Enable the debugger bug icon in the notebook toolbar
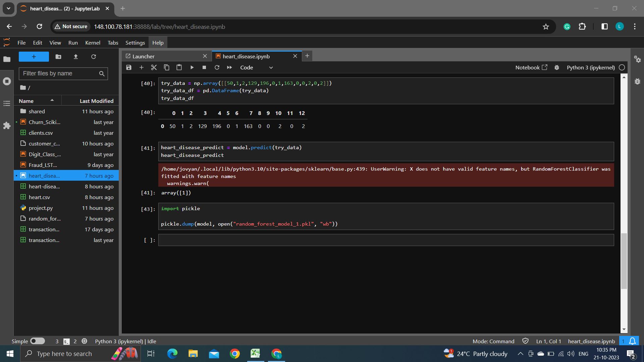The image size is (644, 362). [x=557, y=67]
